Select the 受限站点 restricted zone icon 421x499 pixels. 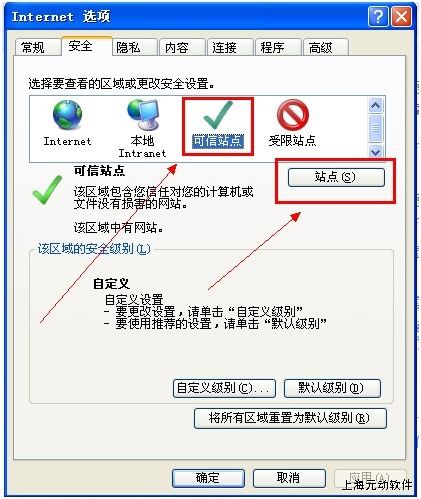(x=293, y=115)
